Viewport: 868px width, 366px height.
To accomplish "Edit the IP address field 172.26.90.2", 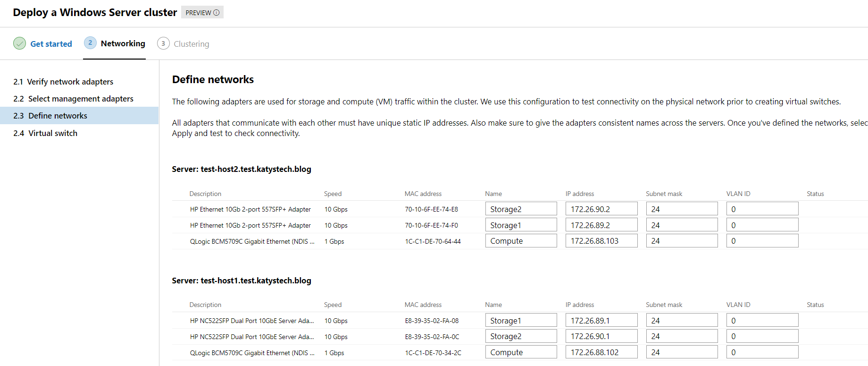I will tap(601, 209).
